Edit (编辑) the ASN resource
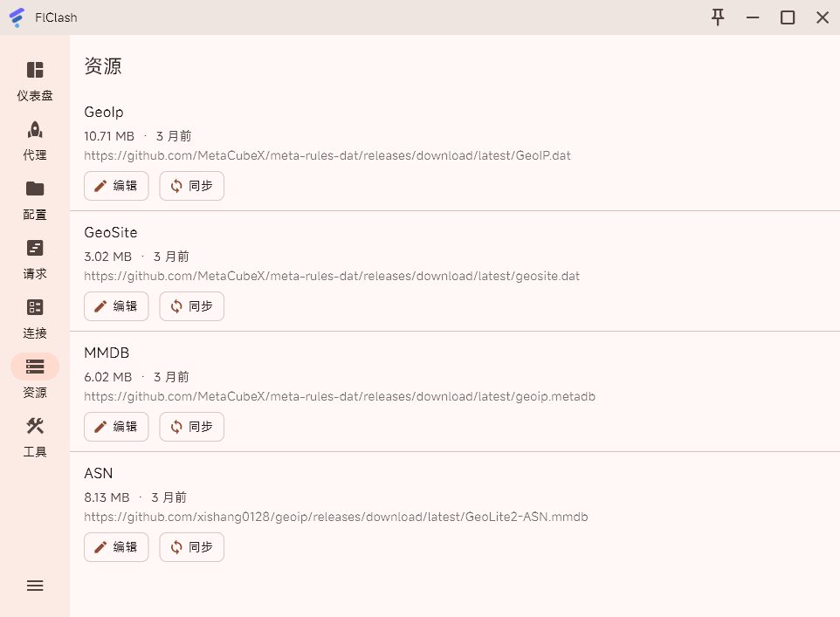The height and width of the screenshot is (617, 840). pos(116,547)
